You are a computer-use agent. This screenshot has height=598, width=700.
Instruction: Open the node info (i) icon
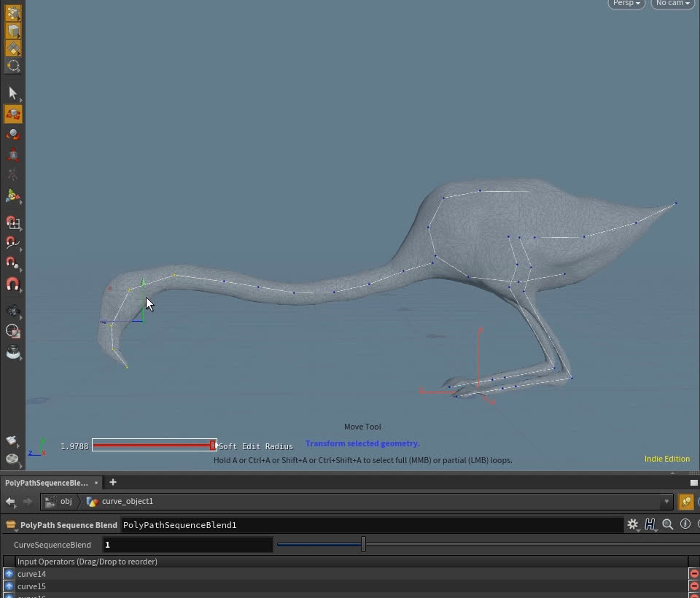point(685,524)
